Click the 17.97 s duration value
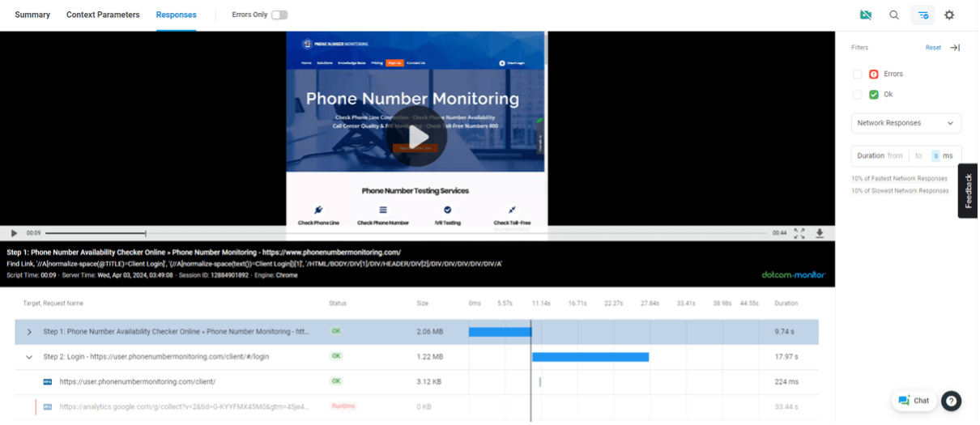This screenshot has height=425, width=980. coord(786,357)
